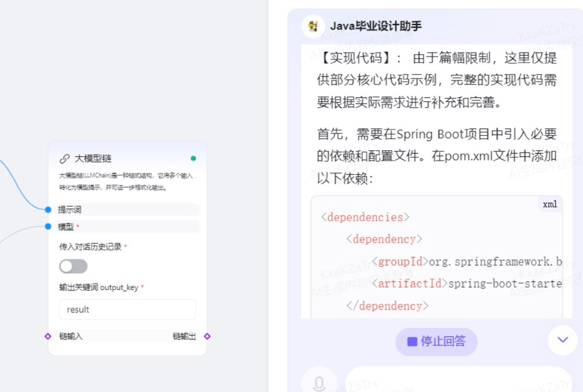Click the artifactId line in the code block

click(x=466, y=284)
